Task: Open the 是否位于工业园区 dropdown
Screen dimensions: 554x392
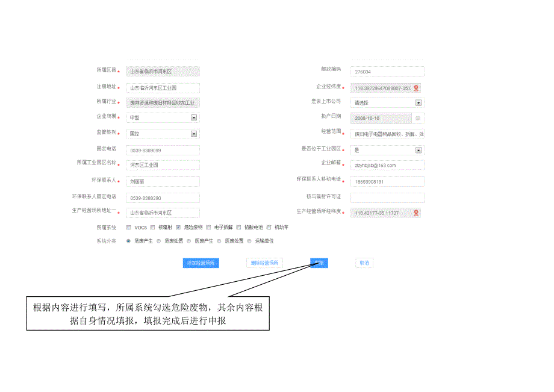Action: click(x=387, y=150)
